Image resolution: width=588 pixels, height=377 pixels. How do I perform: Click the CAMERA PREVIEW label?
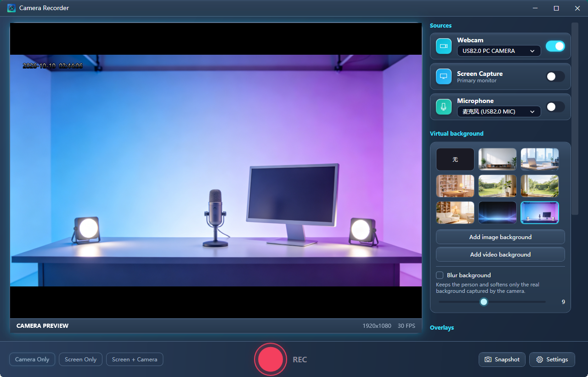click(x=42, y=326)
